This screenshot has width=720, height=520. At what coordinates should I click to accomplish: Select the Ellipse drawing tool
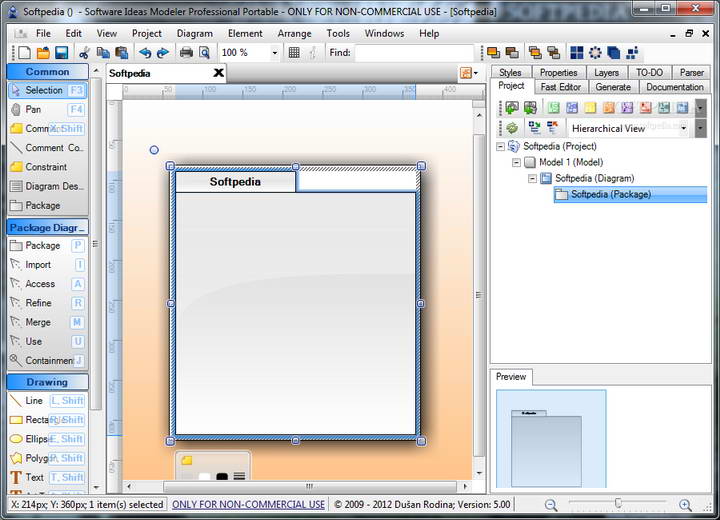(47, 439)
